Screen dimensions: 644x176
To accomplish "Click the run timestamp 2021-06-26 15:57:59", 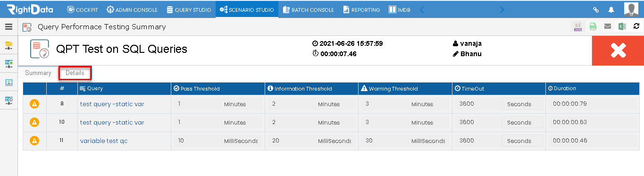I will [351, 43].
